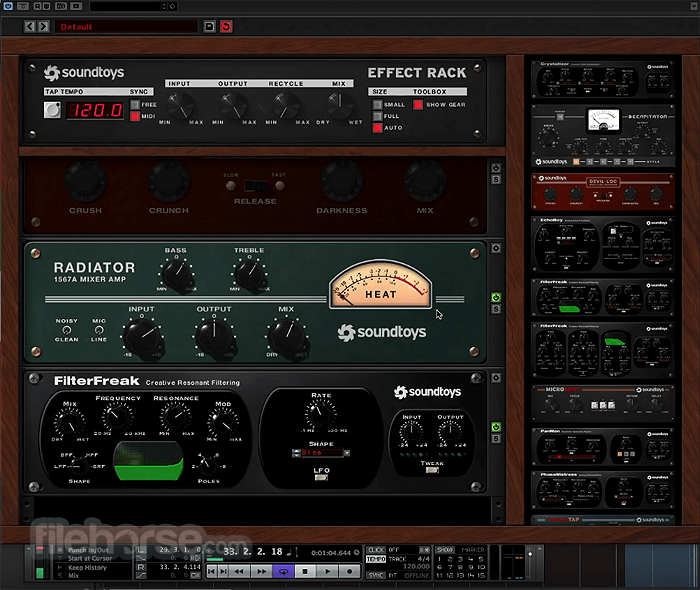The image size is (700, 590).
Task: Click the 120.0 tempo display
Action: pos(96,110)
